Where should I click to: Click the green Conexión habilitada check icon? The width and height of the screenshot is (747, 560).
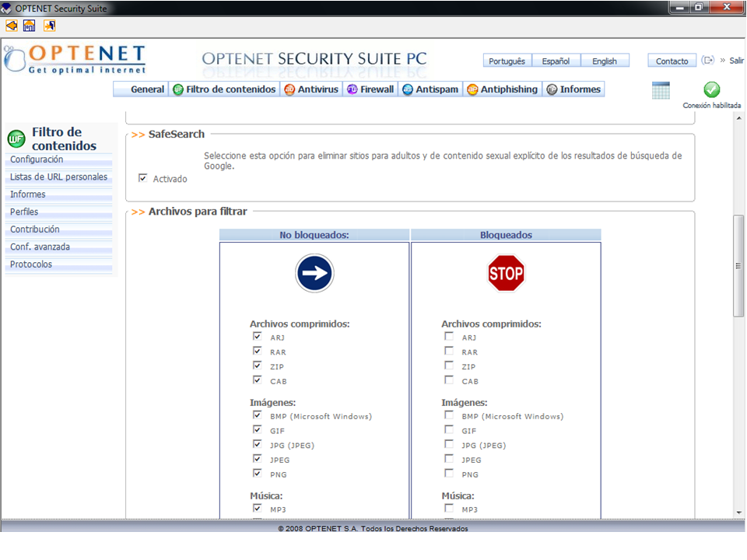711,90
